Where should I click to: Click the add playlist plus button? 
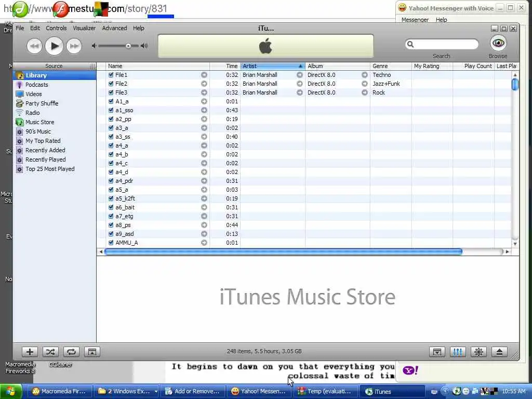pos(30,352)
